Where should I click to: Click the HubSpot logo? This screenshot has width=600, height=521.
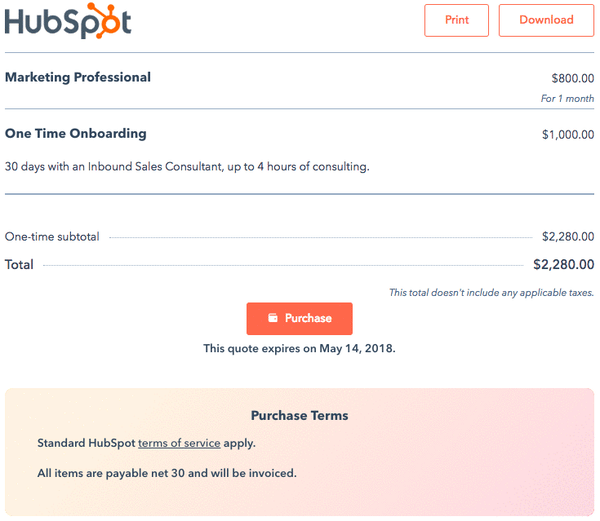click(x=68, y=21)
